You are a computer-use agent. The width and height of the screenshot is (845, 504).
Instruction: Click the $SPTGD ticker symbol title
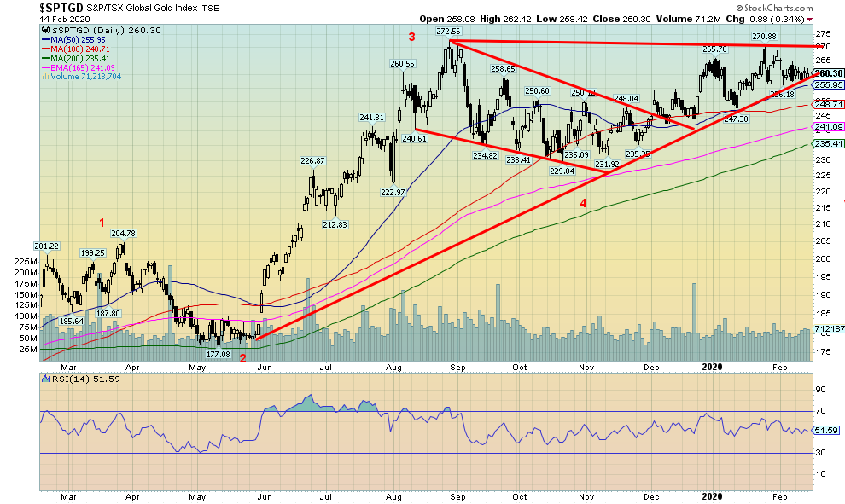point(64,7)
